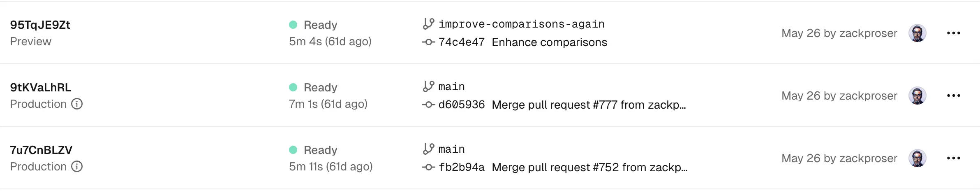980x191 pixels.
Task: Click the commit icon beside d605936
Action: pos(428,105)
